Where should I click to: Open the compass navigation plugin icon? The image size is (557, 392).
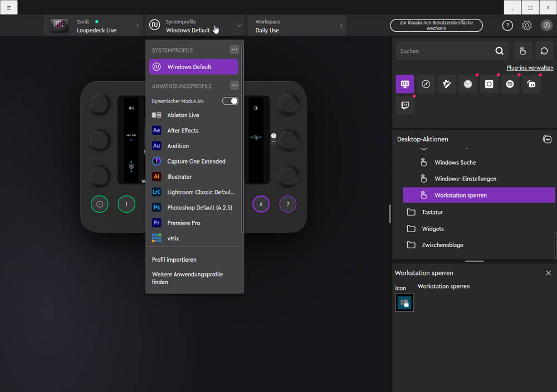pos(426,84)
